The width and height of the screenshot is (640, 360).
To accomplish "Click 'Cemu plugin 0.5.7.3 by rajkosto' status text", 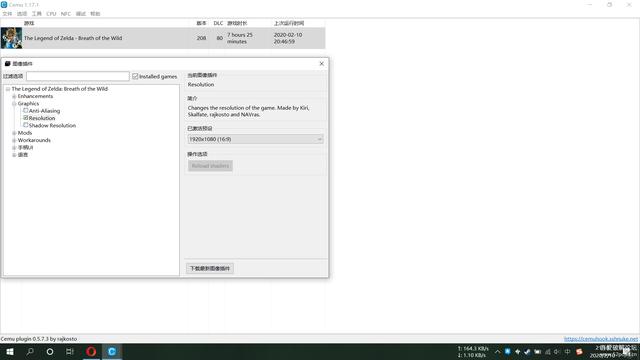I will coord(39,339).
